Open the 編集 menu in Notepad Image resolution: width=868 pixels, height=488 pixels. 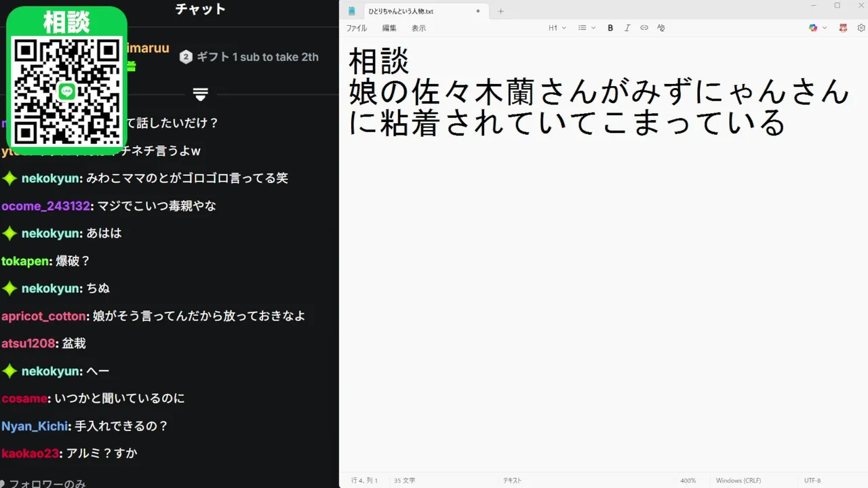pos(389,28)
